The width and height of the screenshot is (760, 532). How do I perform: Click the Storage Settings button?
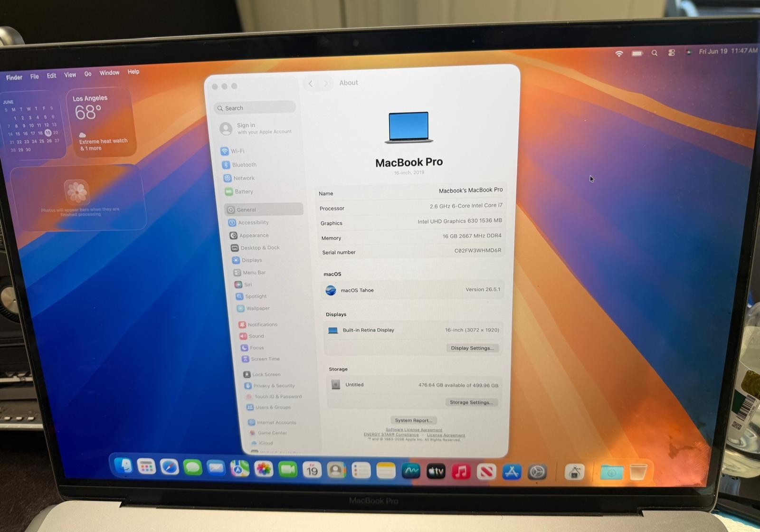click(x=471, y=402)
